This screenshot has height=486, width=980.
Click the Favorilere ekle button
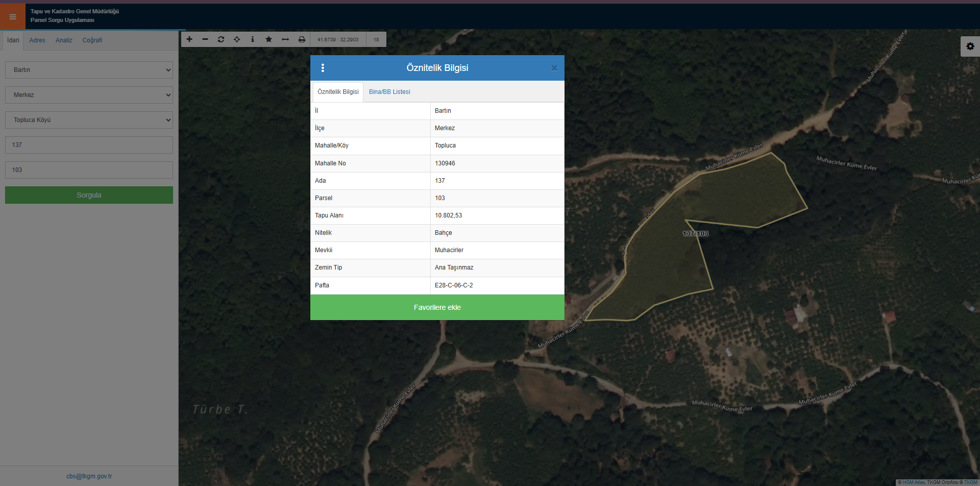tap(437, 307)
